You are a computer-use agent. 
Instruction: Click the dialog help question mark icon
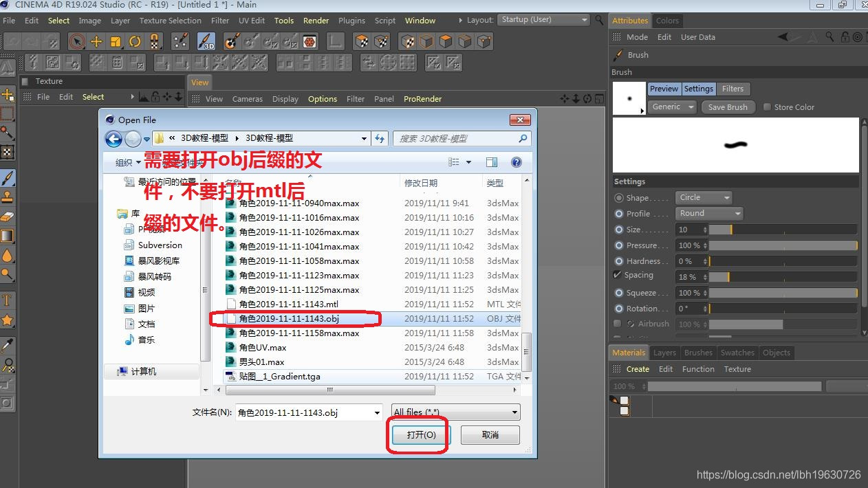(x=516, y=162)
